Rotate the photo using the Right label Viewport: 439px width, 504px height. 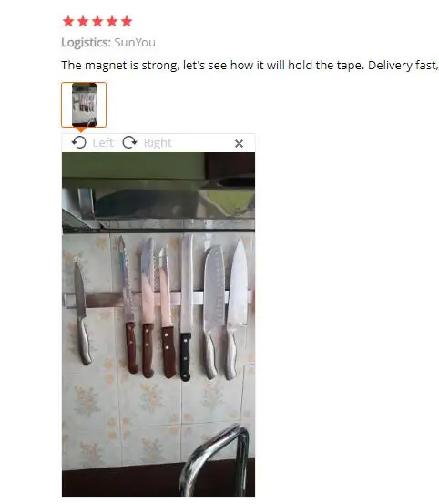click(158, 143)
